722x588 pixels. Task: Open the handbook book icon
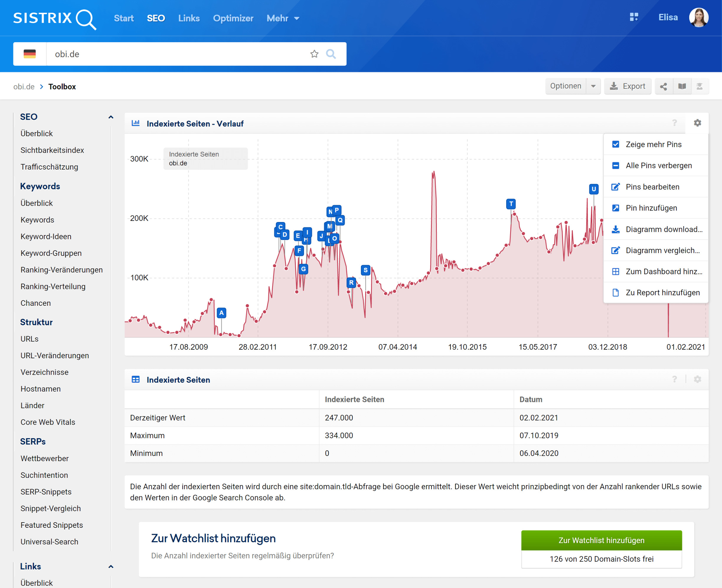click(x=682, y=86)
